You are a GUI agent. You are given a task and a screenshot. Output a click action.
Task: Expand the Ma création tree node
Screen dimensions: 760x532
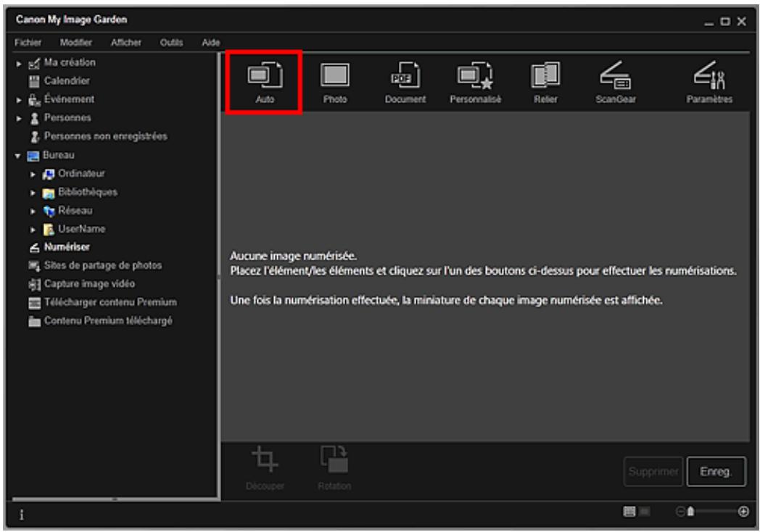click(x=18, y=63)
